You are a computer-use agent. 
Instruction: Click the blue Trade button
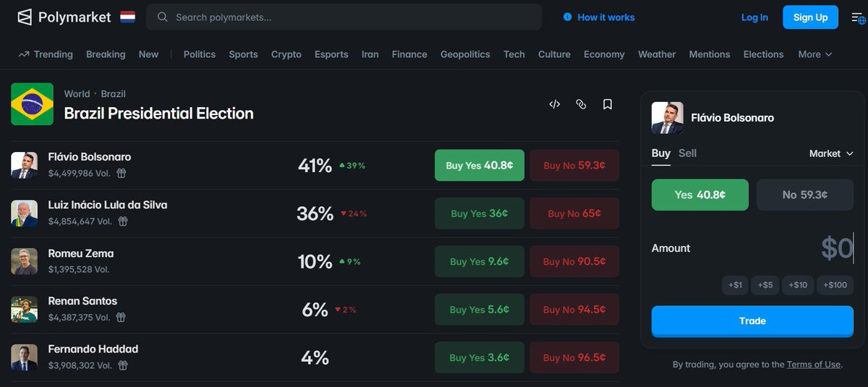click(x=752, y=320)
